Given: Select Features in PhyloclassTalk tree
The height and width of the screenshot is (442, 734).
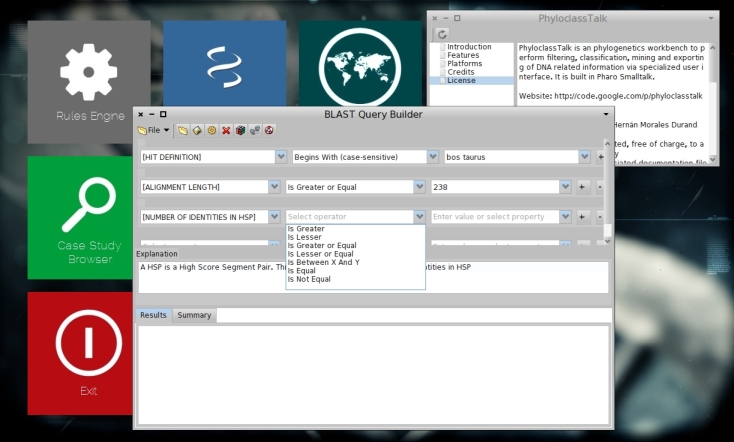Looking at the screenshot, I should point(463,55).
